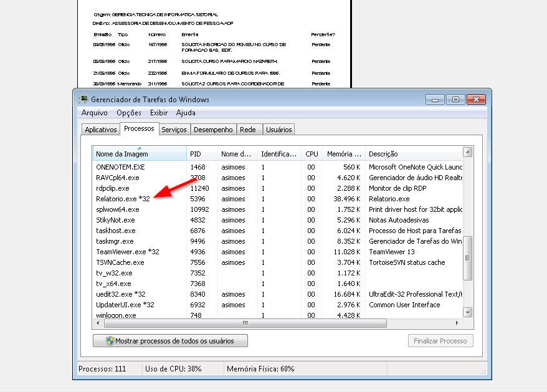Open the Ajuda menu

pos(186,113)
